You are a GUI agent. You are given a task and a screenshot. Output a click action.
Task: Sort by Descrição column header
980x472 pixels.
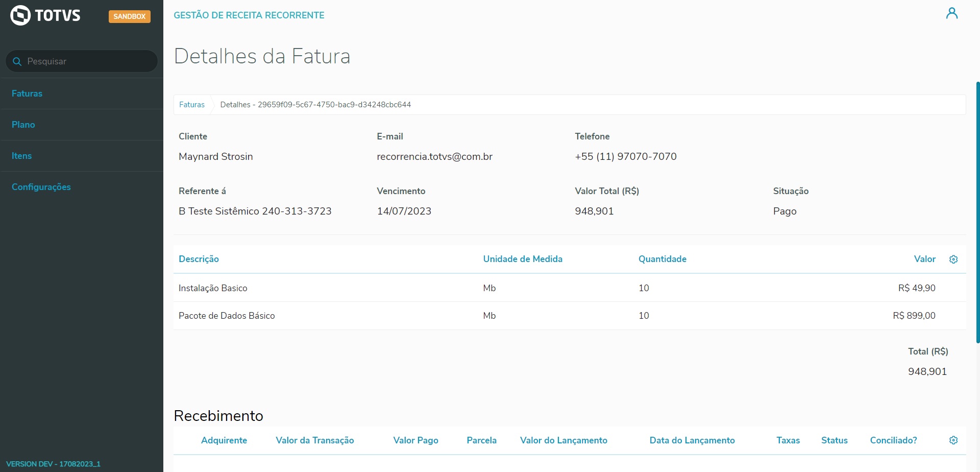tap(199, 259)
